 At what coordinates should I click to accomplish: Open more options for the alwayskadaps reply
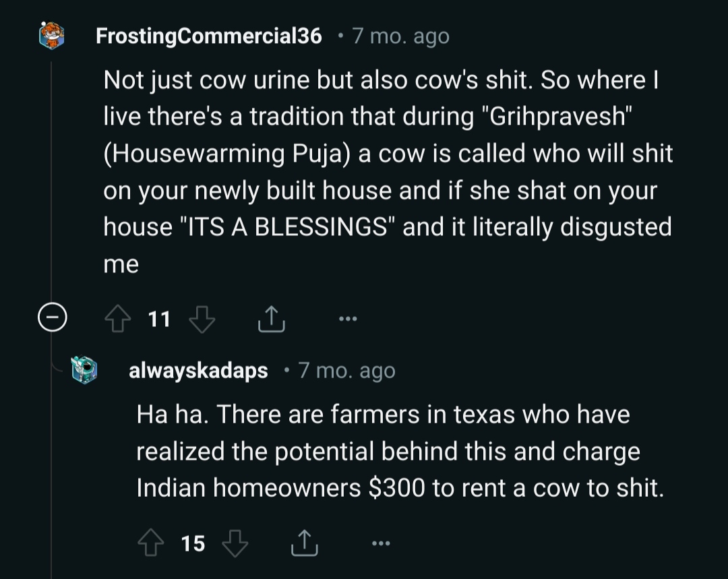(x=381, y=543)
